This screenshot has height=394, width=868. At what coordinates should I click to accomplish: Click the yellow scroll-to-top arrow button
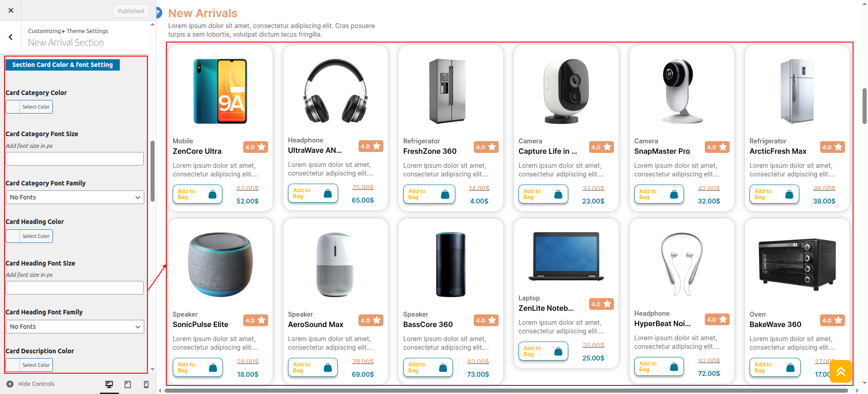coord(840,371)
